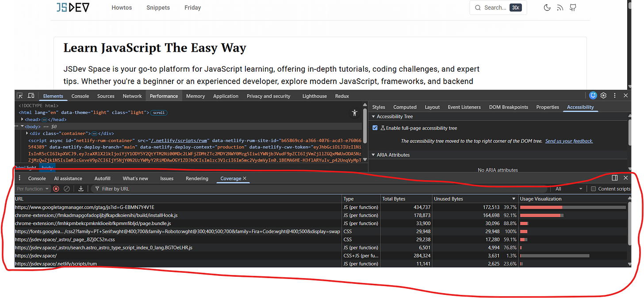Switch to the Computed sidebar tab

[x=405, y=107]
